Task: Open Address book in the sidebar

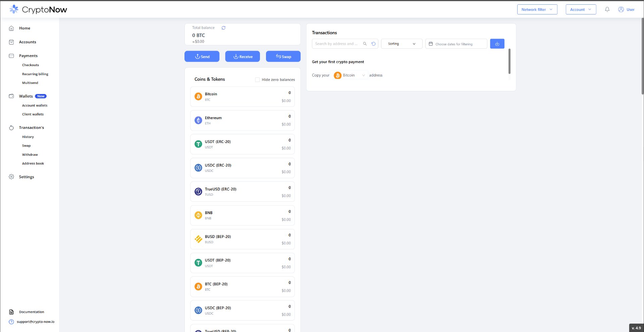Action: tap(33, 163)
